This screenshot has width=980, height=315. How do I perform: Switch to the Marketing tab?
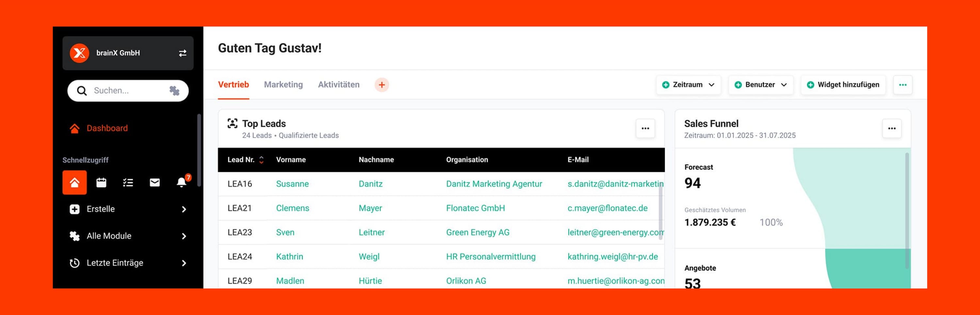pyautogui.click(x=283, y=85)
